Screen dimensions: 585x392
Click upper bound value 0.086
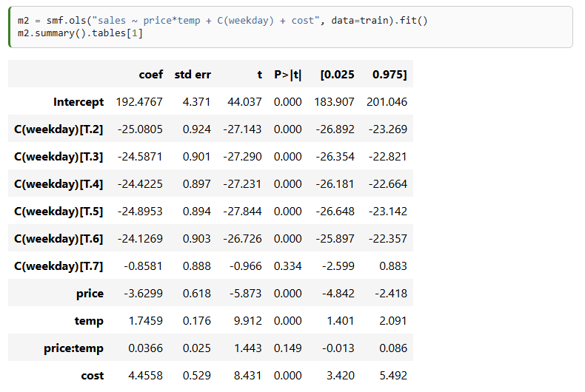[393, 348]
